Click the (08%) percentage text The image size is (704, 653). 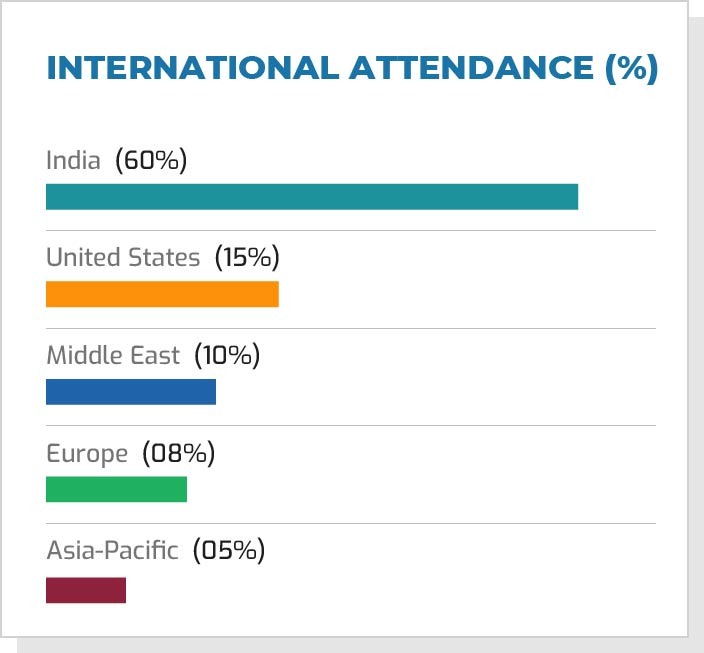coord(179,453)
